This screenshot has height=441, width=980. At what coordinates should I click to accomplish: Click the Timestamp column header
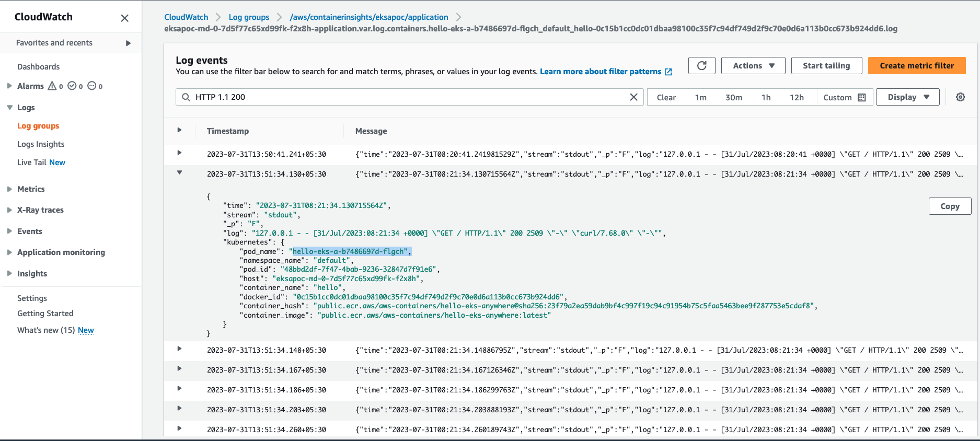click(228, 131)
